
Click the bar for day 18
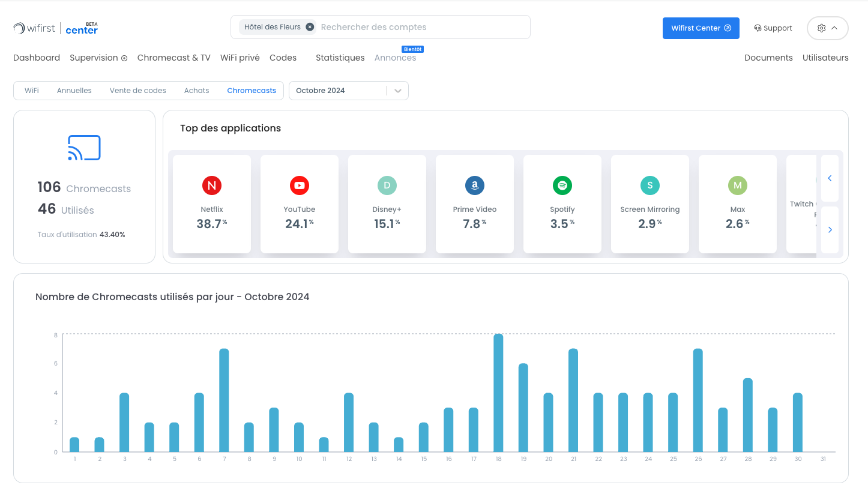[498, 393]
